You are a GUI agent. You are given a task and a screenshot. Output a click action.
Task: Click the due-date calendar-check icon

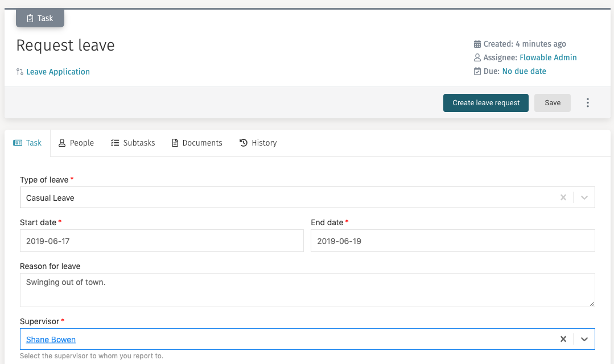pyautogui.click(x=477, y=71)
